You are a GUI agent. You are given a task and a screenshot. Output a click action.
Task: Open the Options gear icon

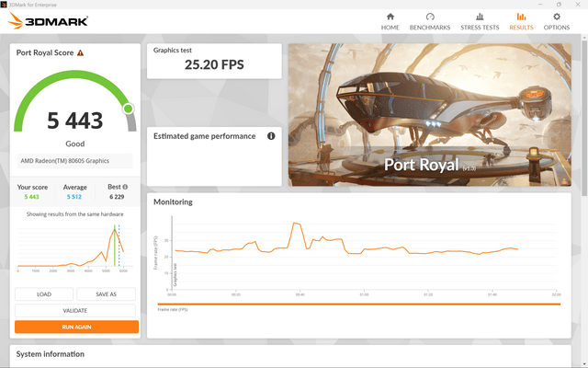point(557,17)
